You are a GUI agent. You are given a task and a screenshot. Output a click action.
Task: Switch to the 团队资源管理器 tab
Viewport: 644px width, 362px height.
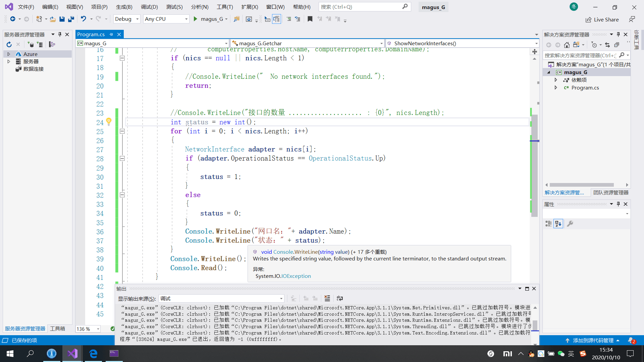[x=611, y=192]
